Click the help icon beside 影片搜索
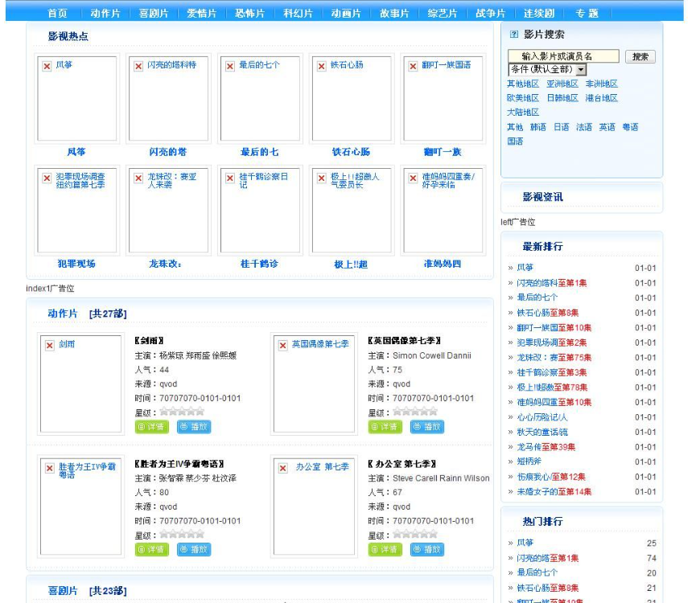Screen dimensions: 700x603 [x=514, y=35]
